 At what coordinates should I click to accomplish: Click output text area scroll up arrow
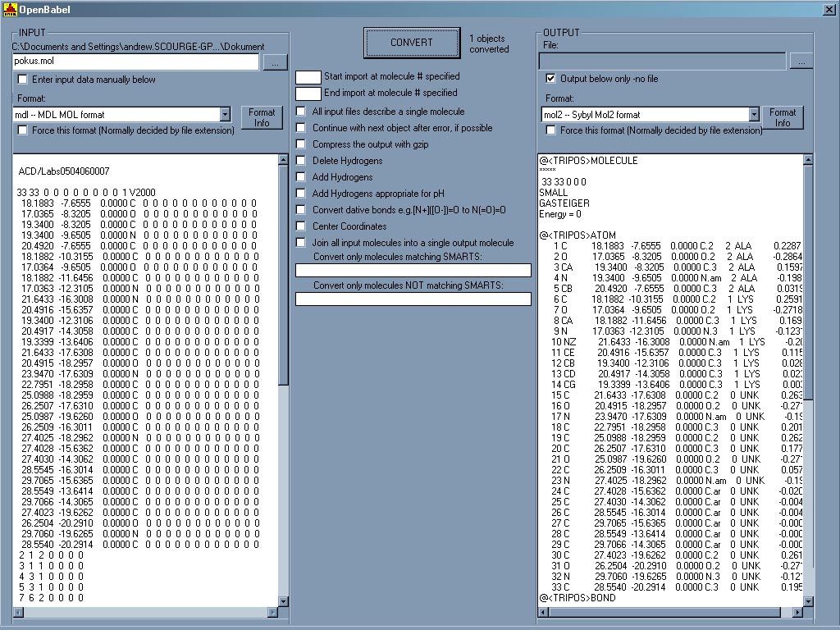click(808, 160)
